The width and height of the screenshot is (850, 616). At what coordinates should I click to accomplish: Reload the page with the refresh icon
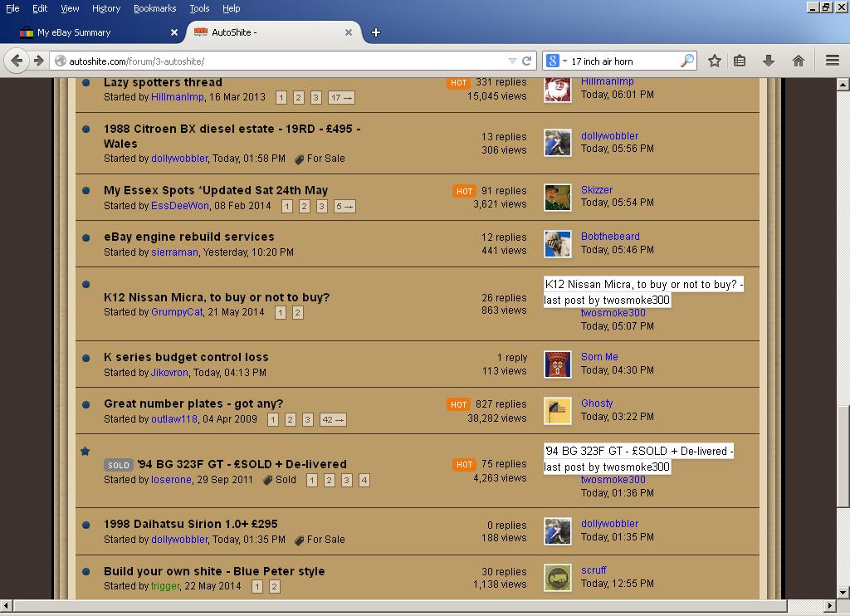[526, 61]
